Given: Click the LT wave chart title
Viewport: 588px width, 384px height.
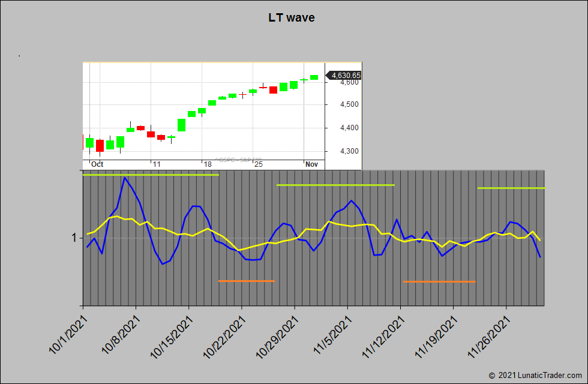Looking at the screenshot, I should 292,18.
